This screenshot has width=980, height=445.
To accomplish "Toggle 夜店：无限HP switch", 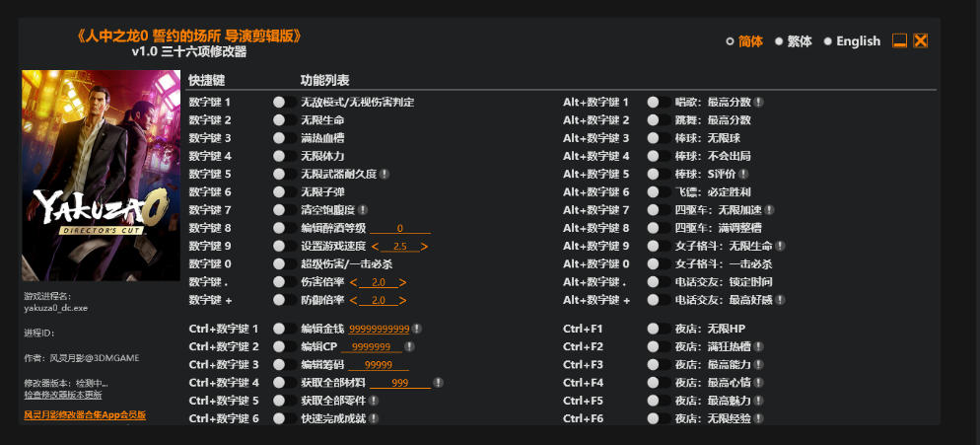I will (x=659, y=328).
